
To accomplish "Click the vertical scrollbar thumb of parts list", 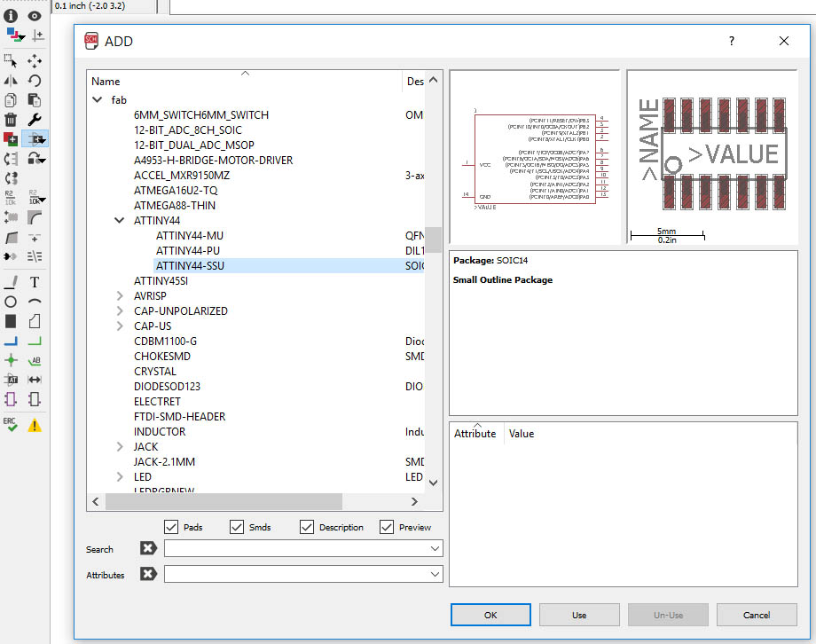I will click(433, 240).
